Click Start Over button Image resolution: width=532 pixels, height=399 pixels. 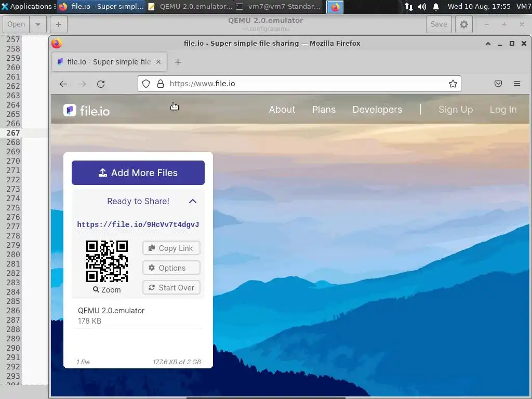(x=171, y=287)
